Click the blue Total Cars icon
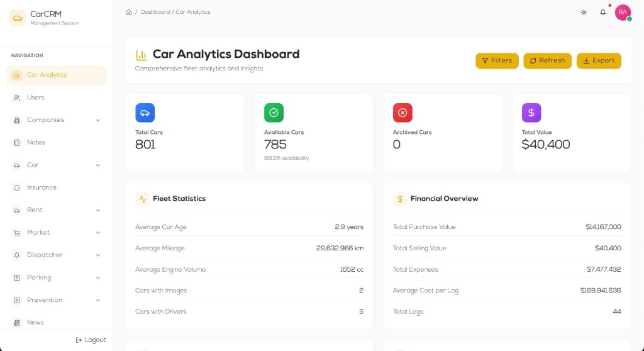The width and height of the screenshot is (644, 351). pos(145,113)
